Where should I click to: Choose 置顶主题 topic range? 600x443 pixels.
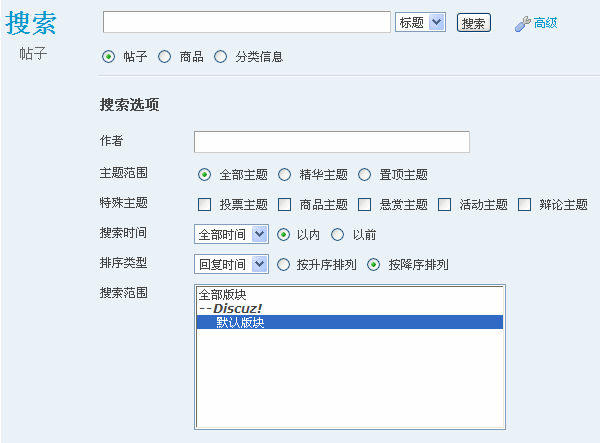[x=364, y=175]
